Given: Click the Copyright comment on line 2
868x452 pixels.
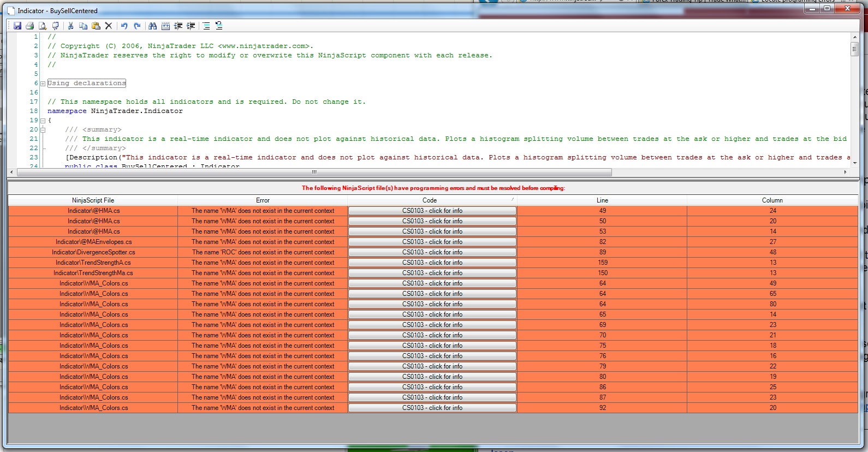Looking at the screenshot, I should click(x=180, y=46).
